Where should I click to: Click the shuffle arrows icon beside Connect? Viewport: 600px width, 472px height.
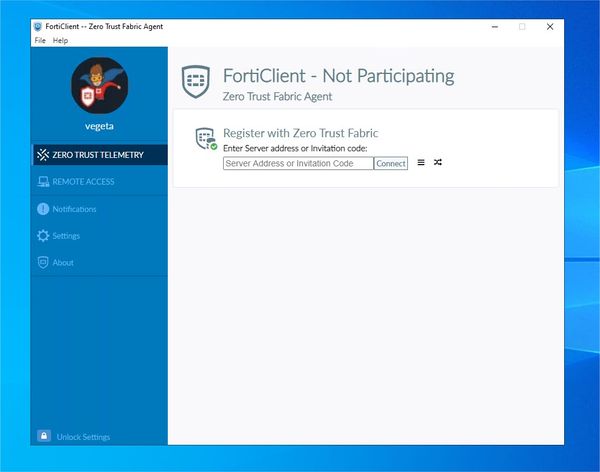click(x=438, y=162)
